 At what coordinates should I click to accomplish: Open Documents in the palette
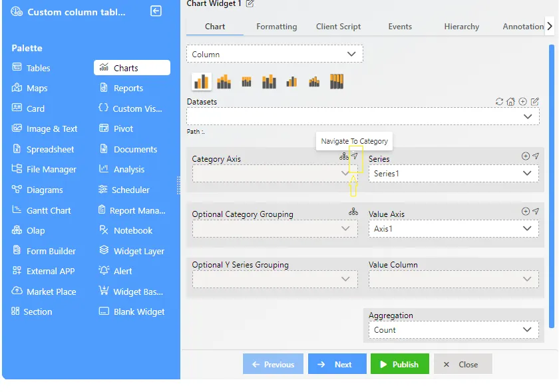(128, 149)
